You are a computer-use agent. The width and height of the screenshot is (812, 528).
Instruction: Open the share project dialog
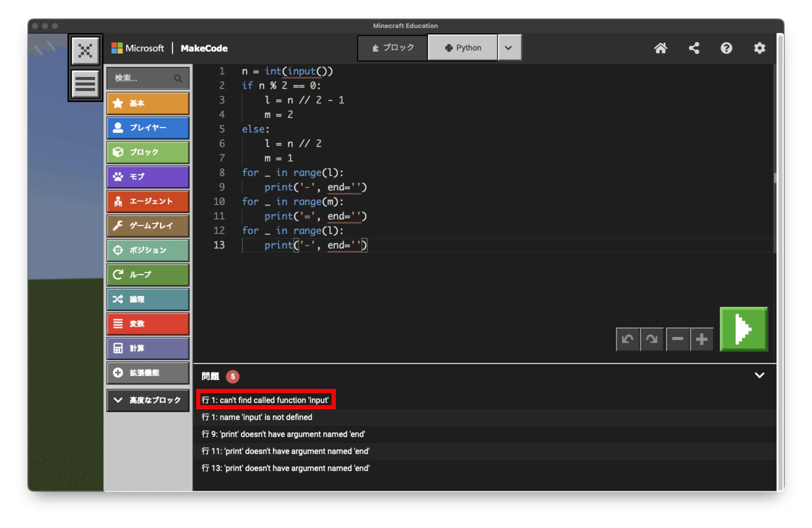[693, 48]
